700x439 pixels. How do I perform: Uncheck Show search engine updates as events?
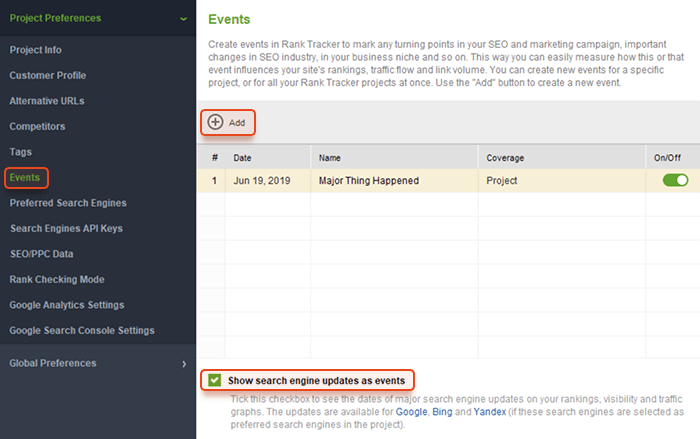coord(215,380)
